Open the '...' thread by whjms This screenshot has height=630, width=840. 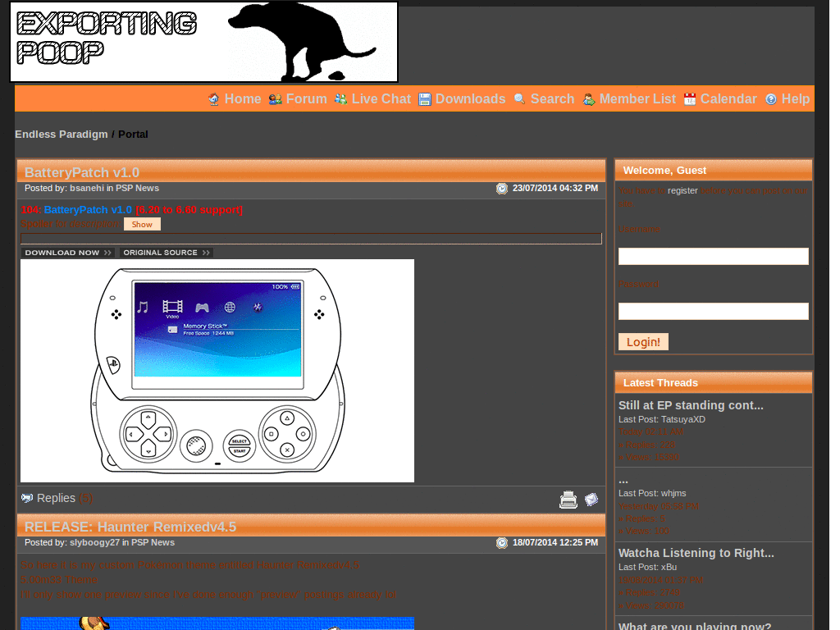click(623, 480)
